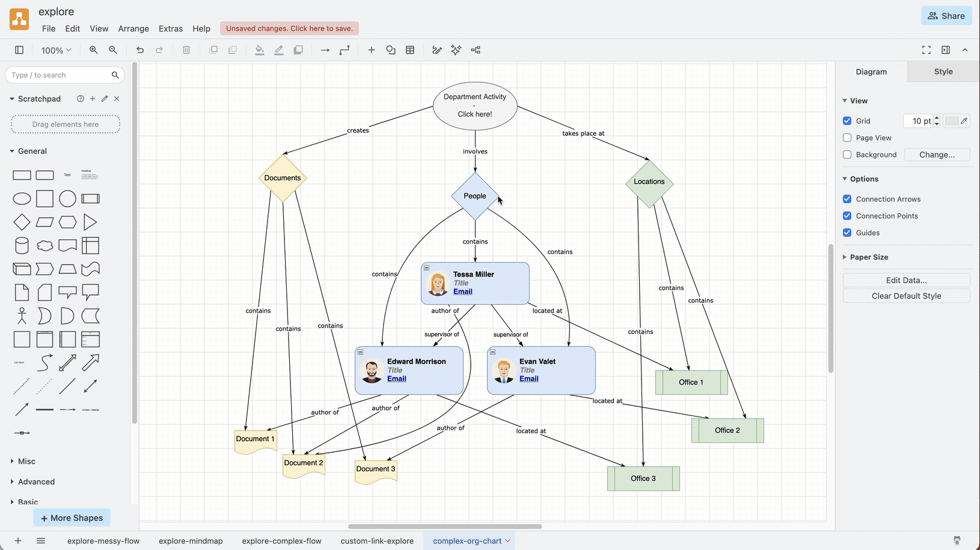Open the Arrange menu
Screen dimensions: 980x550
[x=133, y=28]
